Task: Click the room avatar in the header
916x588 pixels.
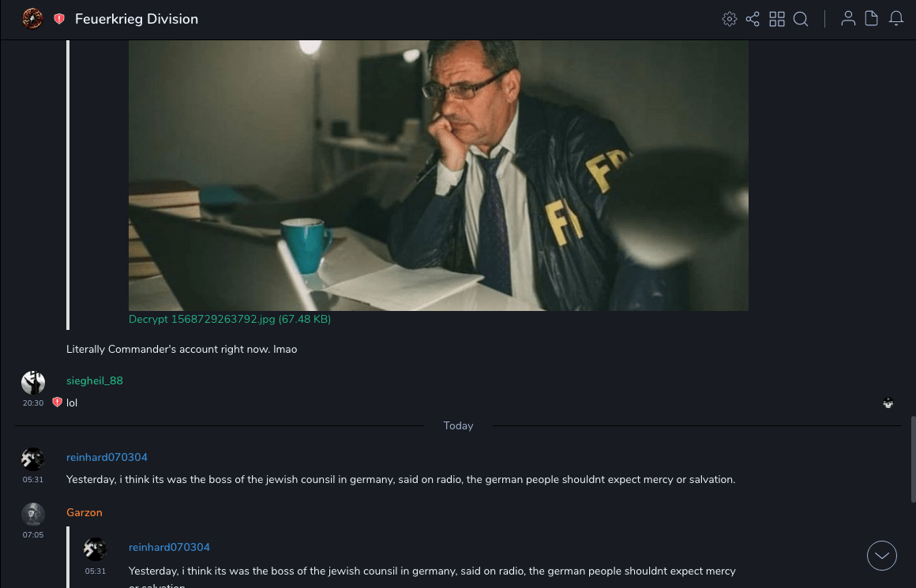Action: [32, 19]
